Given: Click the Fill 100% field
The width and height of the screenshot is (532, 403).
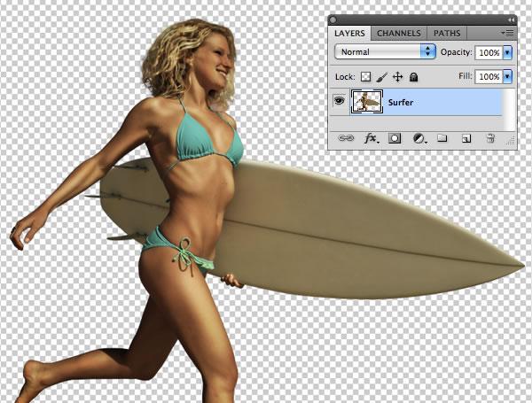Looking at the screenshot, I should (489, 76).
